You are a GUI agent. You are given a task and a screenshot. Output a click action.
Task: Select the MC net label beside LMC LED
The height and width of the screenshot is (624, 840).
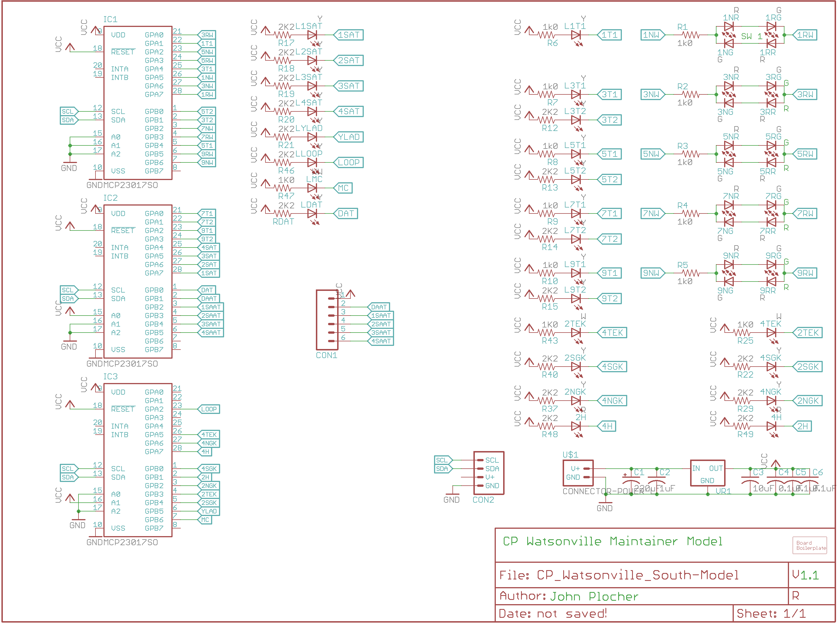tap(343, 188)
